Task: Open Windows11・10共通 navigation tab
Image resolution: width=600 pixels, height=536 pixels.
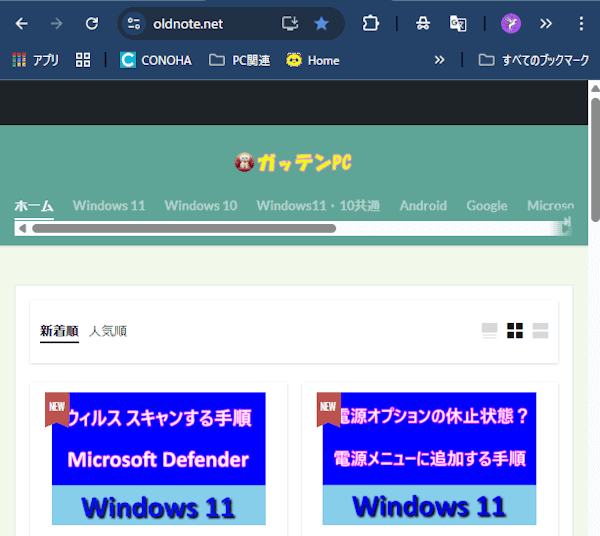Action: [x=318, y=206]
